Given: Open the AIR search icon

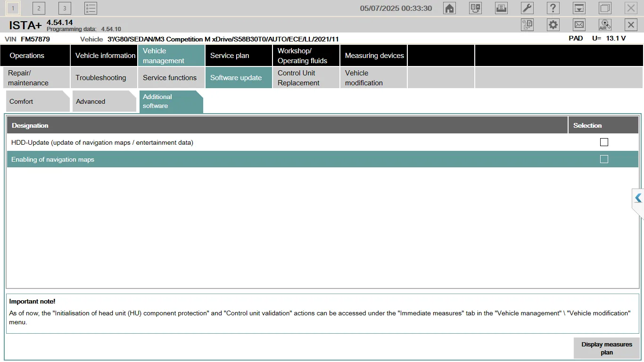Looking at the screenshot, I should pos(605,25).
